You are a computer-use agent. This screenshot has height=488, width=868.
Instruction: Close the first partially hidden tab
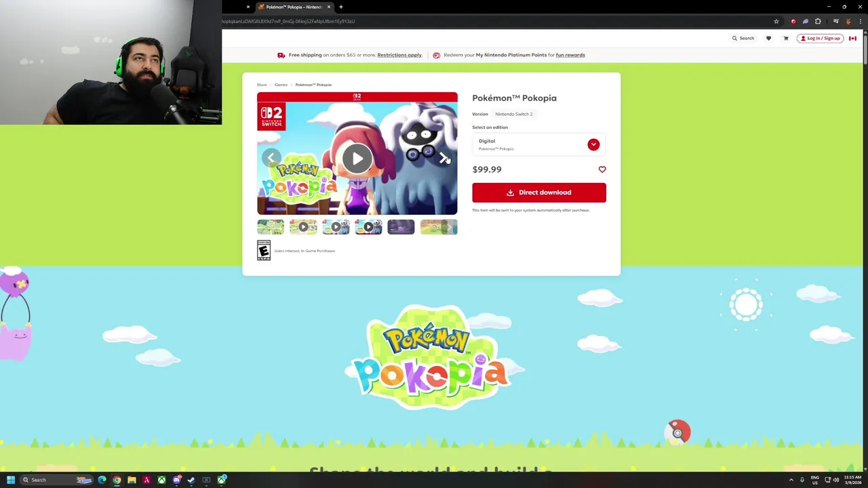pos(248,7)
